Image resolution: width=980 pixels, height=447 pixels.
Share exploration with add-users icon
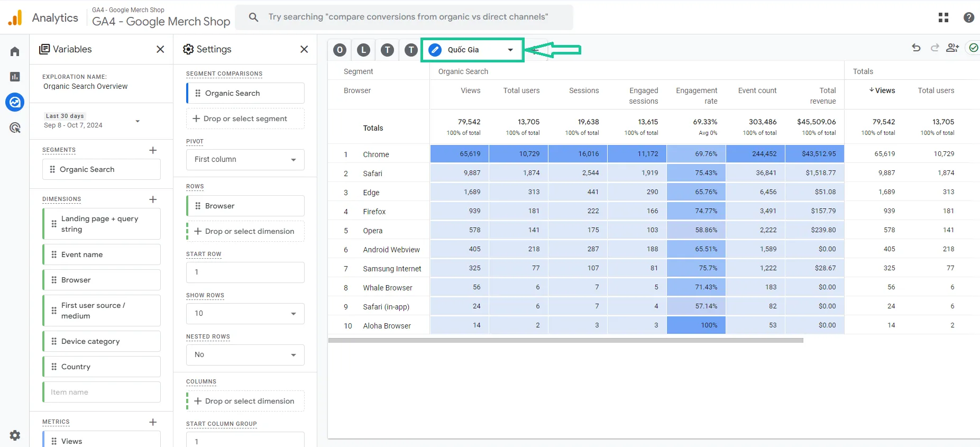(x=953, y=48)
